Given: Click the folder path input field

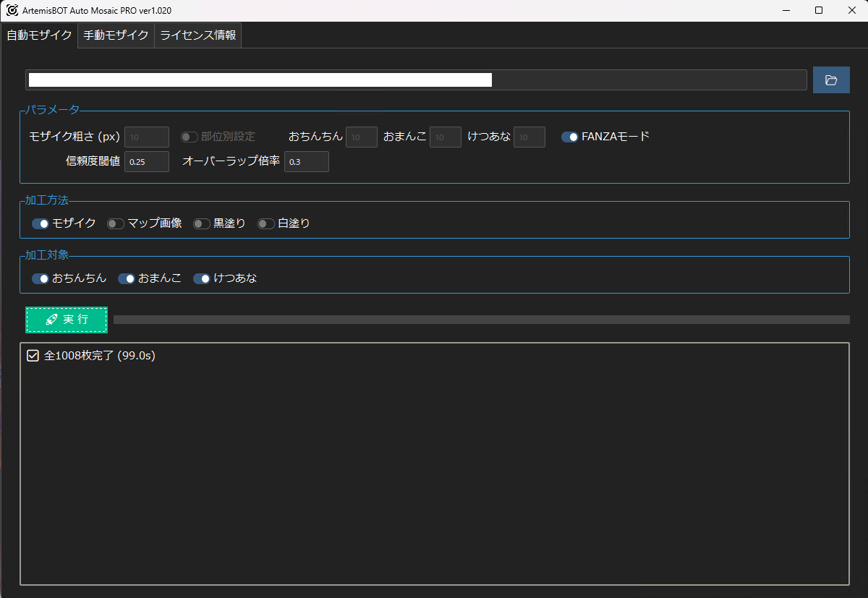Looking at the screenshot, I should tap(416, 80).
